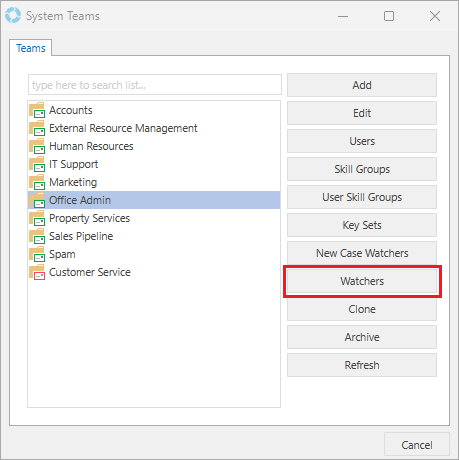459x460 pixels.
Task: Click the Accounts team folder icon
Action: [x=37, y=110]
